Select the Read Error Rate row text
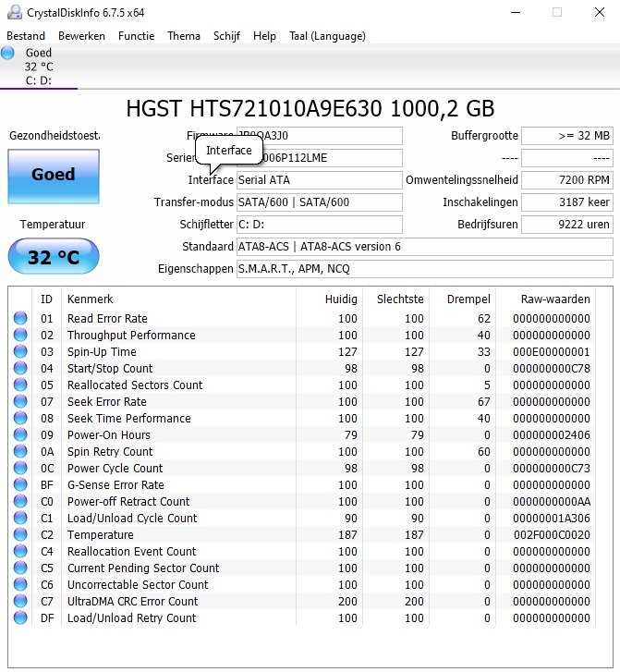 coord(107,318)
